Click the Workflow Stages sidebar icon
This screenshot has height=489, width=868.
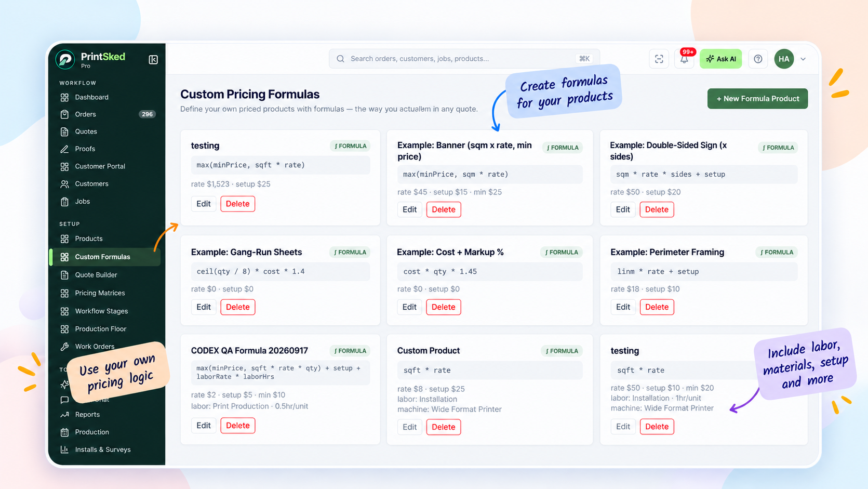[64, 311]
